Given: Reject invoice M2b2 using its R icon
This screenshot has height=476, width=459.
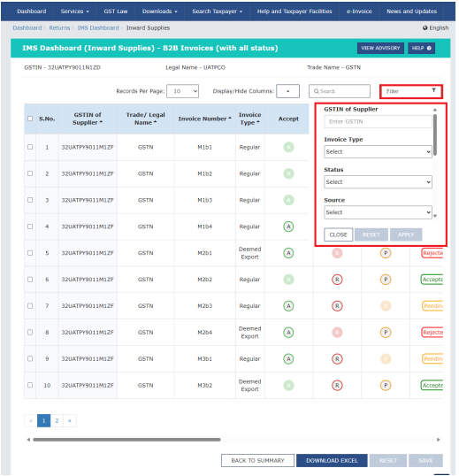Looking at the screenshot, I should (337, 280).
